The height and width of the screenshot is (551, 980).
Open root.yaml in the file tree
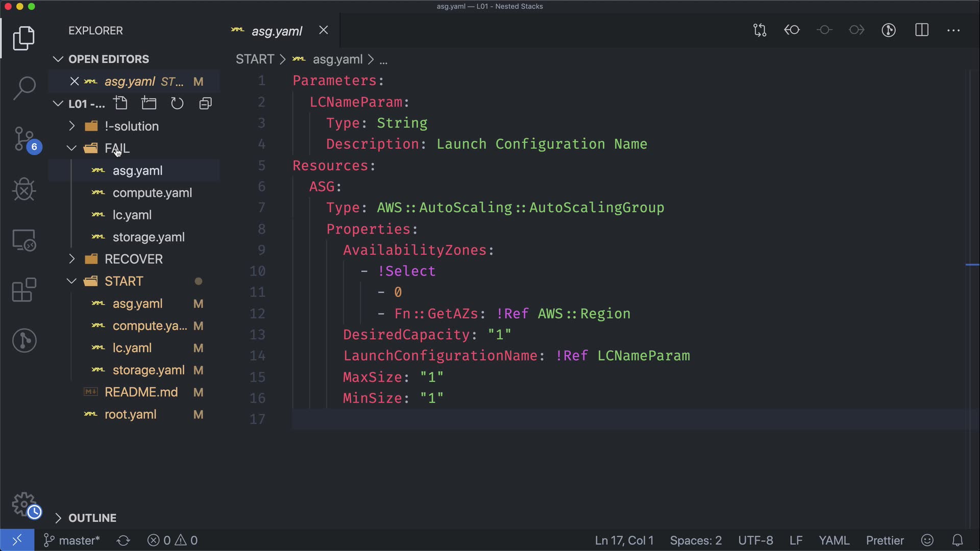130,414
